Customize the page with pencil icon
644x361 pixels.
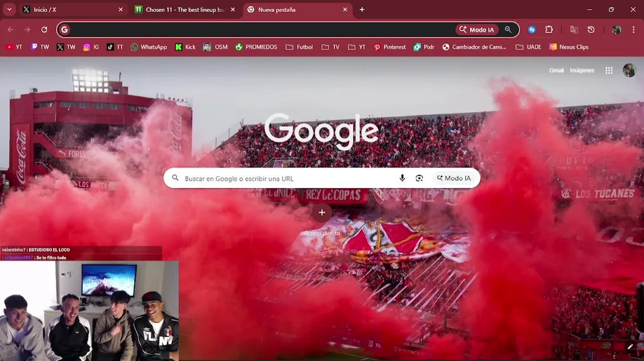point(630,346)
